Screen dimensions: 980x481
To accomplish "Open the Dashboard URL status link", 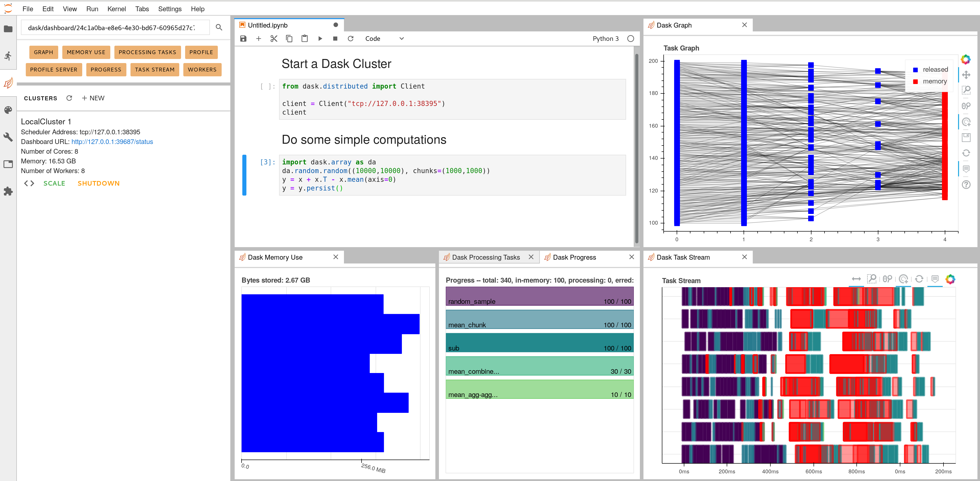I will (112, 142).
